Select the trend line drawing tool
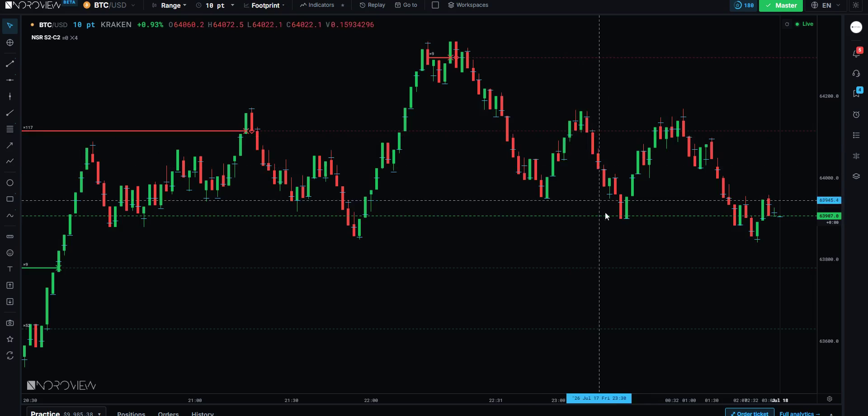868x416 pixels. point(10,64)
